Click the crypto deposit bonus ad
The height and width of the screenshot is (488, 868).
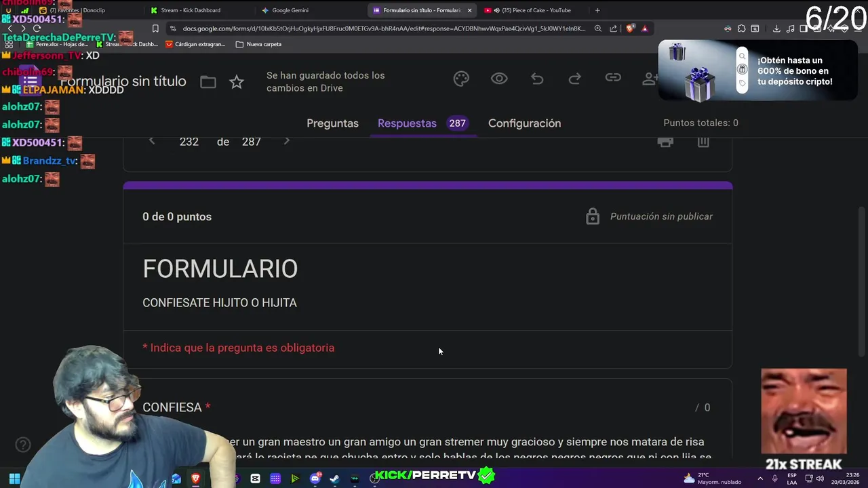pyautogui.click(x=757, y=70)
